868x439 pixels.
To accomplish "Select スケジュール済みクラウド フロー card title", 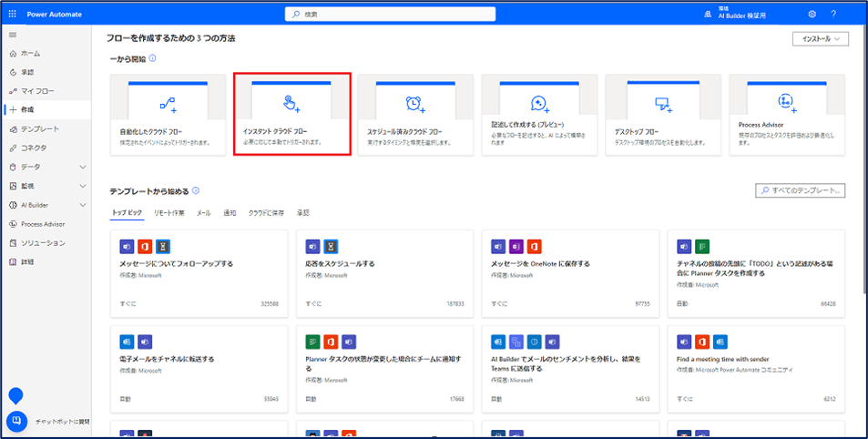I will tap(405, 132).
